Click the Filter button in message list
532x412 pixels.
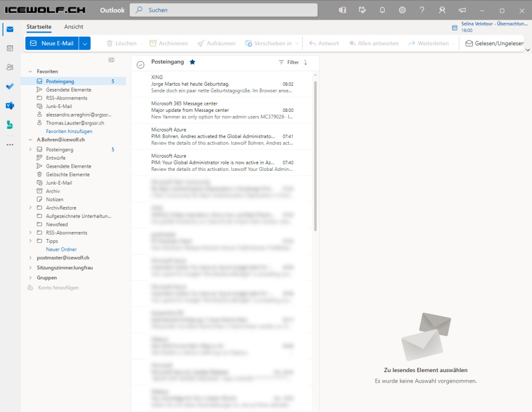coord(289,62)
